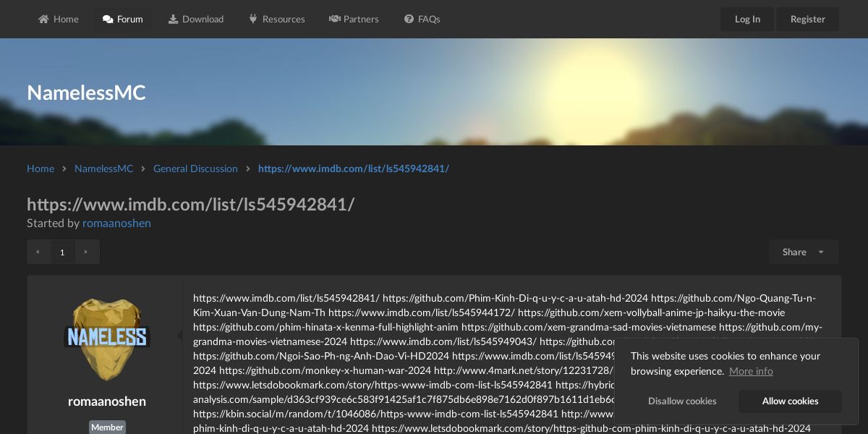Screen dimensions: 868x434
Task: Go to previous page pagination arrow
Action: tap(38, 252)
